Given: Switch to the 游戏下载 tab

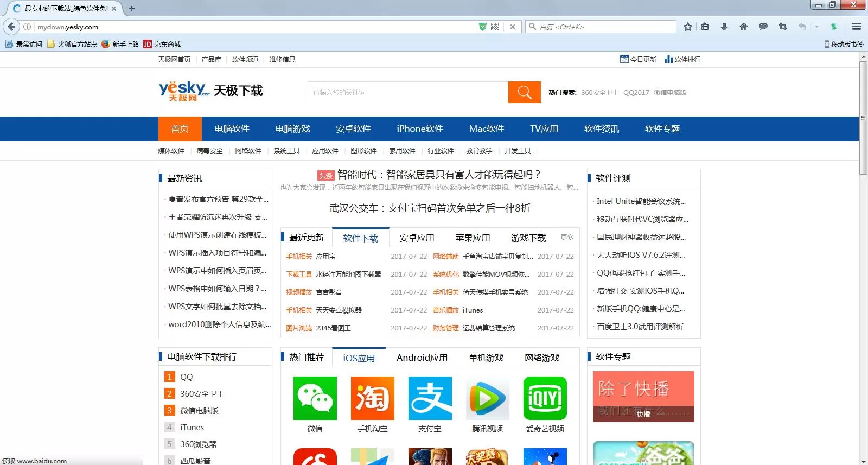Looking at the screenshot, I should [x=528, y=238].
